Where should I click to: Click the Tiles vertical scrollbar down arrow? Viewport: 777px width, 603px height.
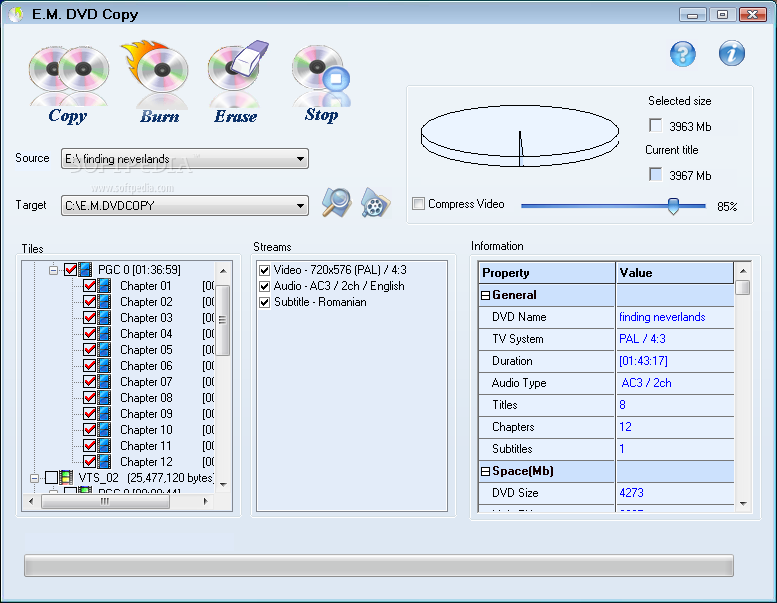pos(223,485)
